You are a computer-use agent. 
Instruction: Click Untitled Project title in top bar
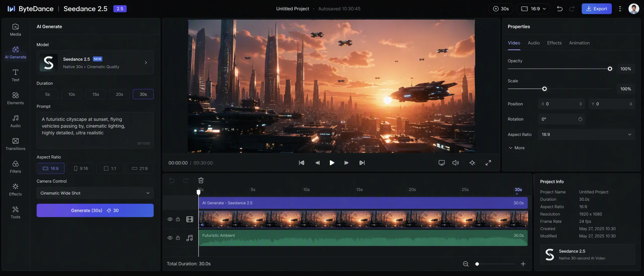click(x=293, y=9)
